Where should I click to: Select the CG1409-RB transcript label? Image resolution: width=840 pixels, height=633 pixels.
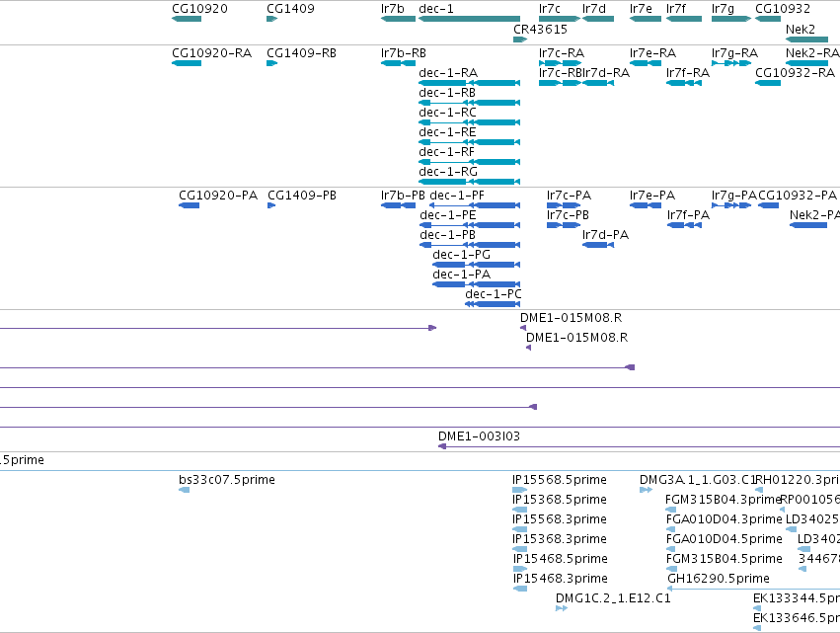point(301,53)
